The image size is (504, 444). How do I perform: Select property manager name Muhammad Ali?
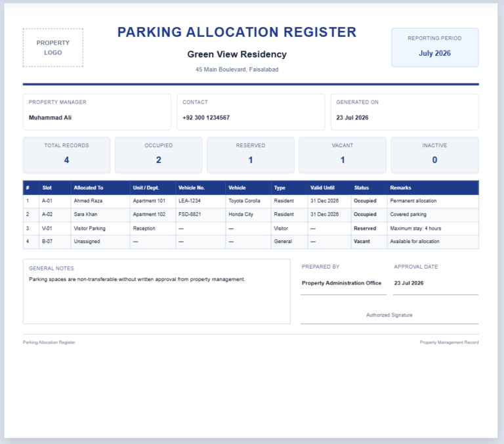point(50,118)
